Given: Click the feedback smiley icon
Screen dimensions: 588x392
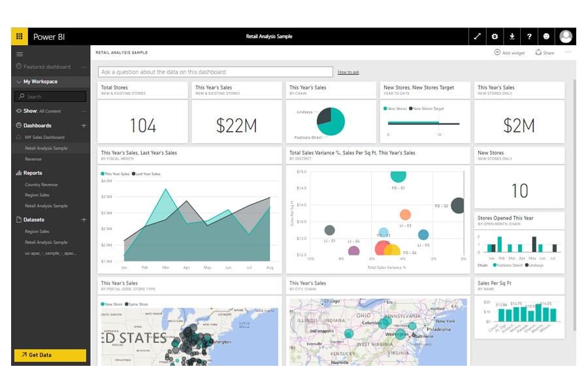Looking at the screenshot, I should coord(547,37).
